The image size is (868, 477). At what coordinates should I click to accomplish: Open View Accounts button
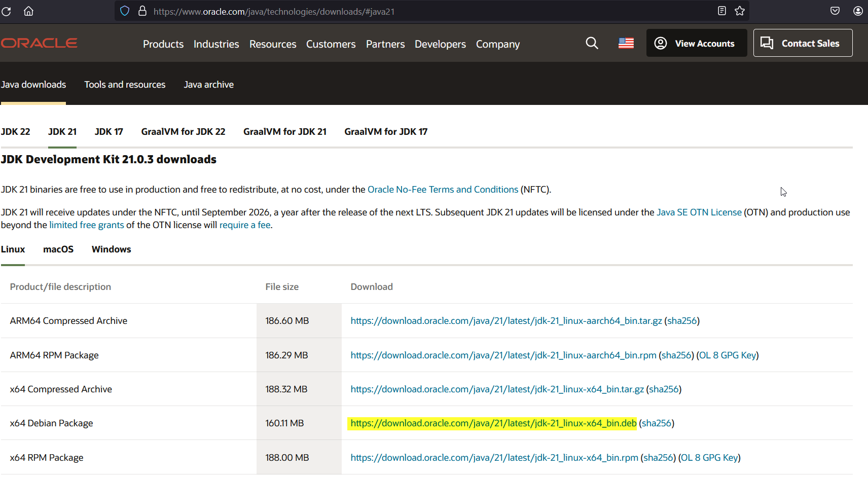[x=697, y=43]
